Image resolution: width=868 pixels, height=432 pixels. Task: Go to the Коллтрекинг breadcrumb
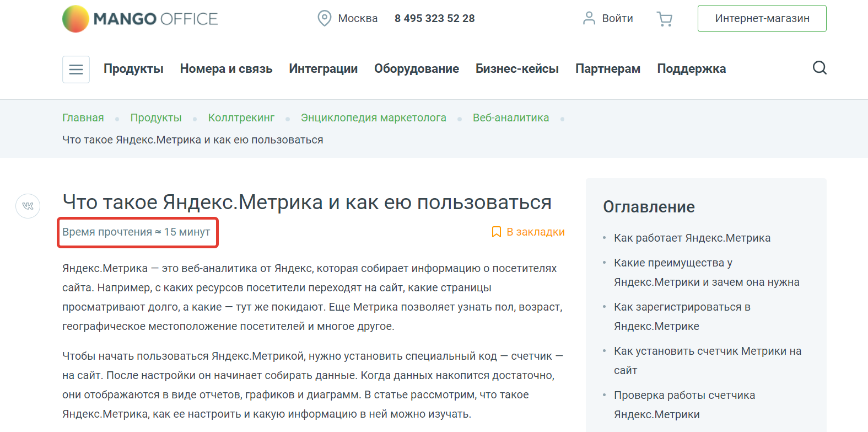[x=241, y=118]
